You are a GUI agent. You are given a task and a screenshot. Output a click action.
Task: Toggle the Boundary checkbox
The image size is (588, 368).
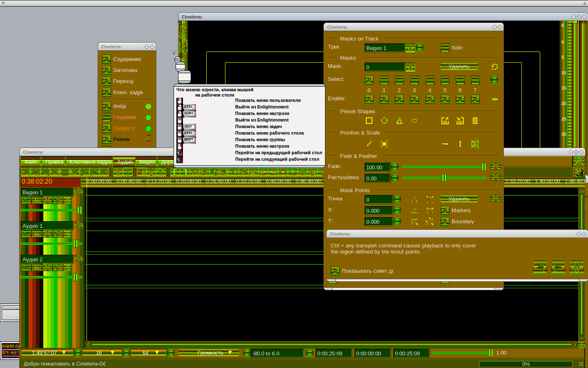[x=445, y=222]
